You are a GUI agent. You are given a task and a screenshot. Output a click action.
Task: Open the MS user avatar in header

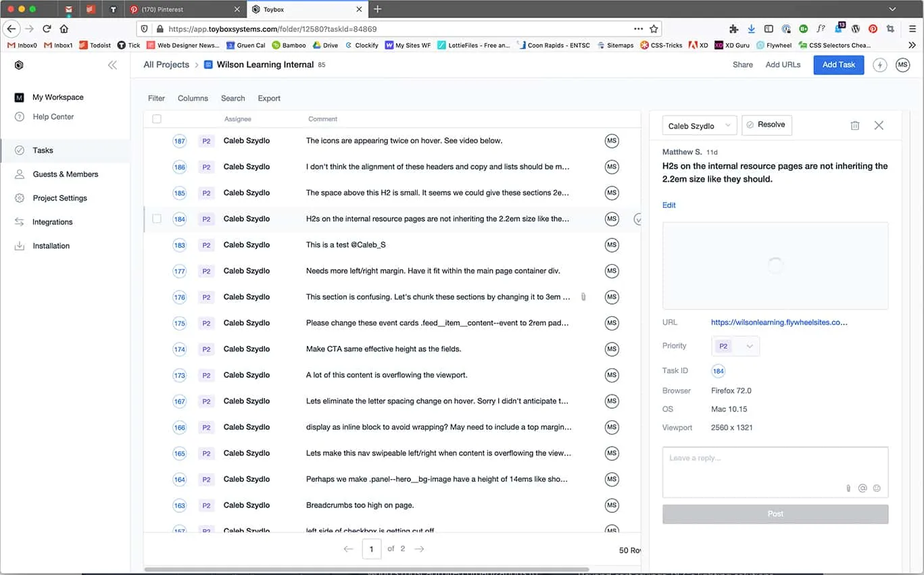tap(902, 65)
